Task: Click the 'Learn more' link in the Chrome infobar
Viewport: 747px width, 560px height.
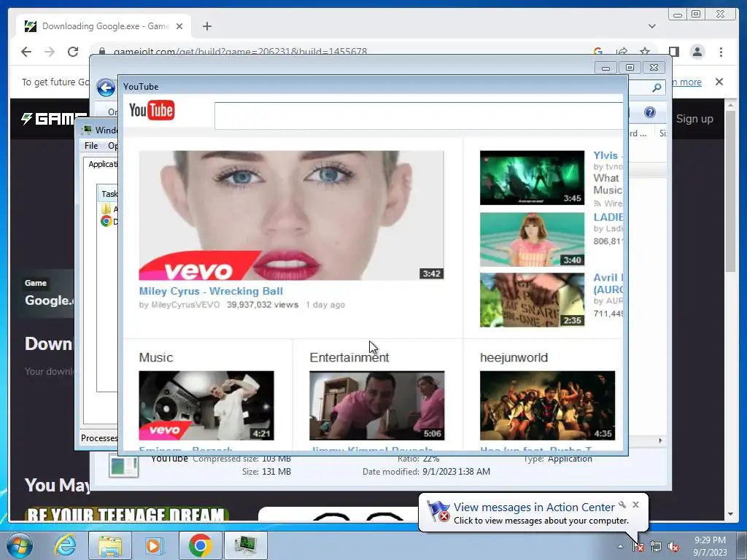Action: (686, 82)
